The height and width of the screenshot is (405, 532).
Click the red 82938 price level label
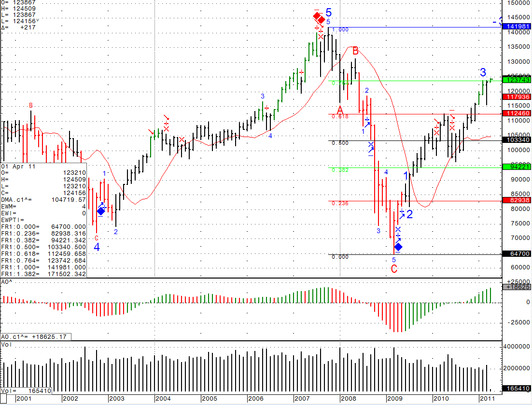[517, 200]
